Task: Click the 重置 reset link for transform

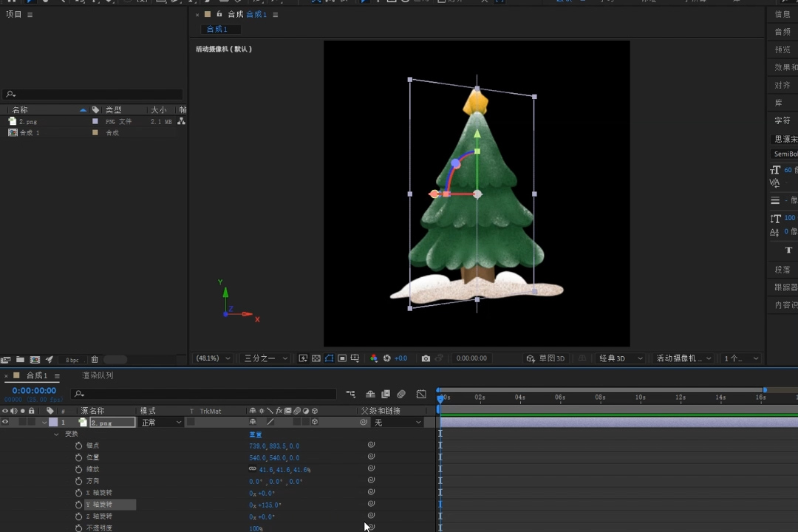Action: (256, 434)
